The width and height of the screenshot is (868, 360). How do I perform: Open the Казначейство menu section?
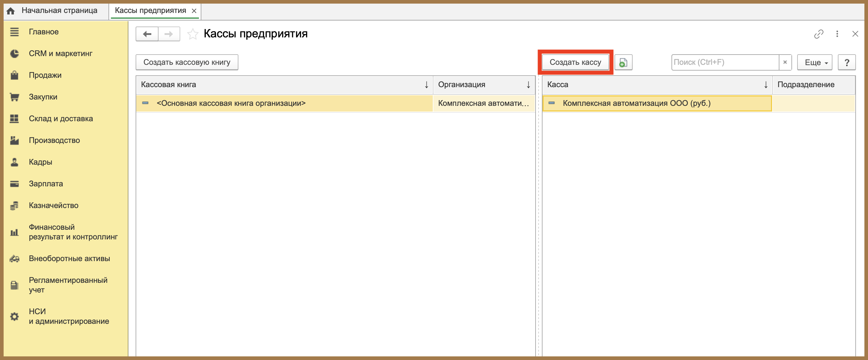(54, 205)
